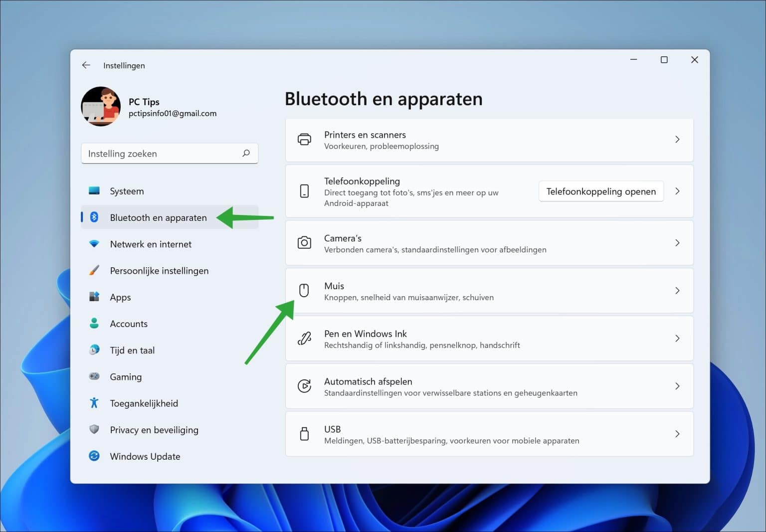The width and height of the screenshot is (766, 532).
Task: Click the phone icon beside Telefoonkoppeling
Action: 304,191
